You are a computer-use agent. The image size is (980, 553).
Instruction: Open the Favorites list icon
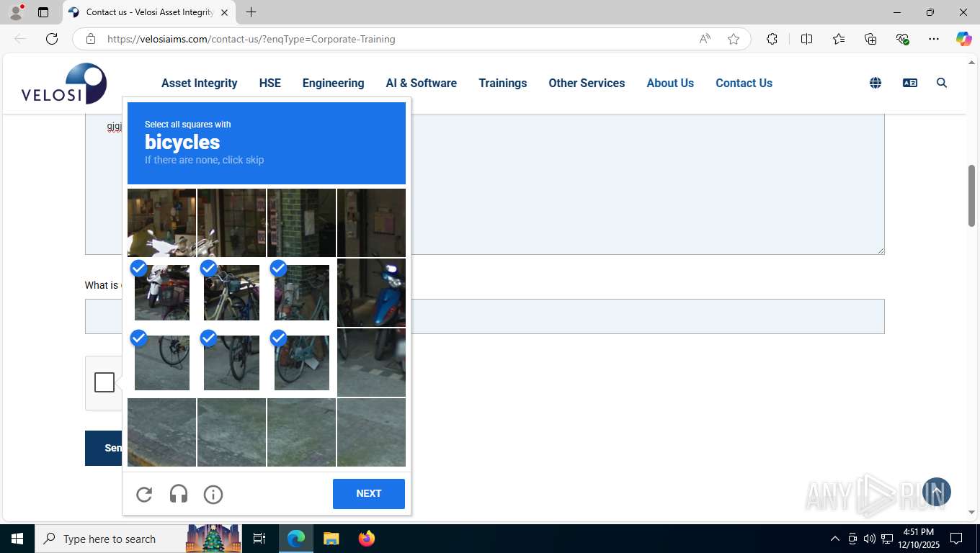coord(839,39)
